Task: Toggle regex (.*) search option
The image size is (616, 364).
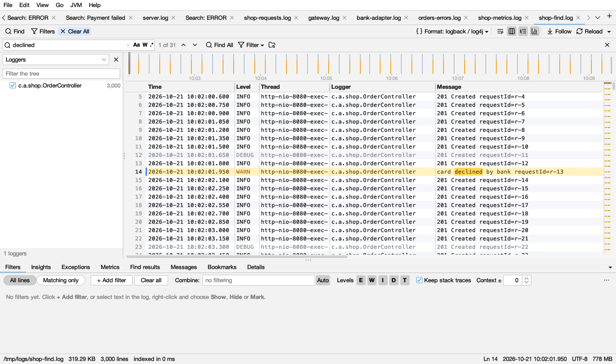Action: [x=152, y=45]
